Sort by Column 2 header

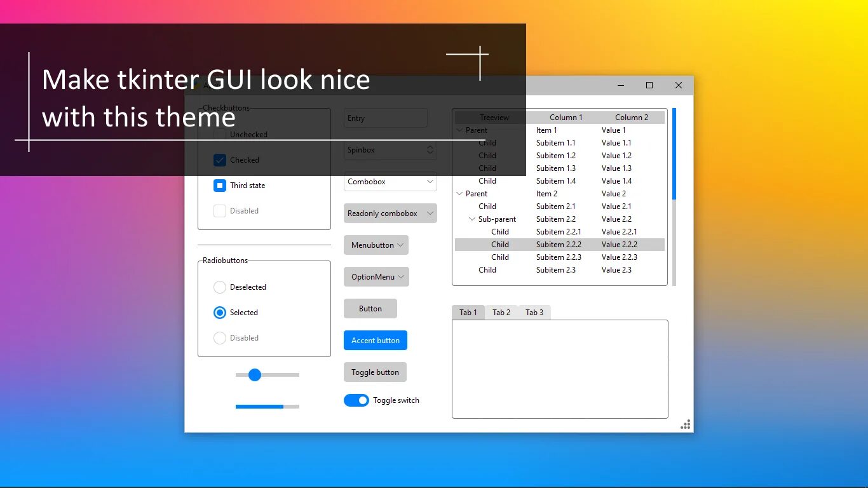coord(632,118)
